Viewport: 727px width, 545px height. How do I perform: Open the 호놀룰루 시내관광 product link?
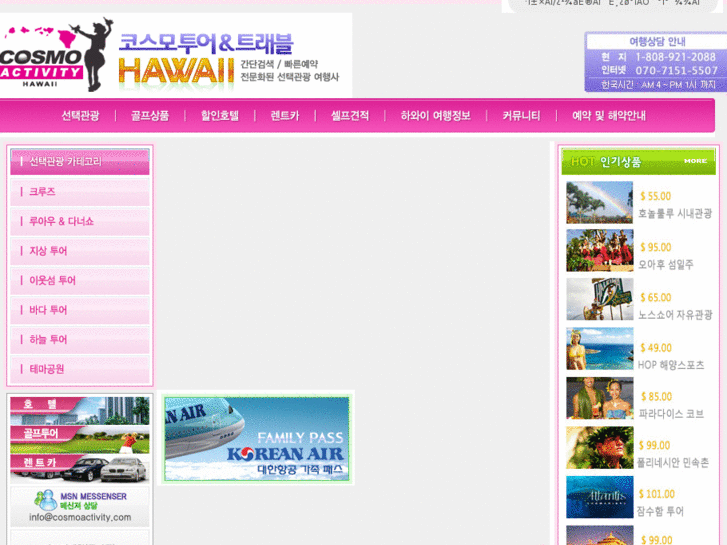675,214
